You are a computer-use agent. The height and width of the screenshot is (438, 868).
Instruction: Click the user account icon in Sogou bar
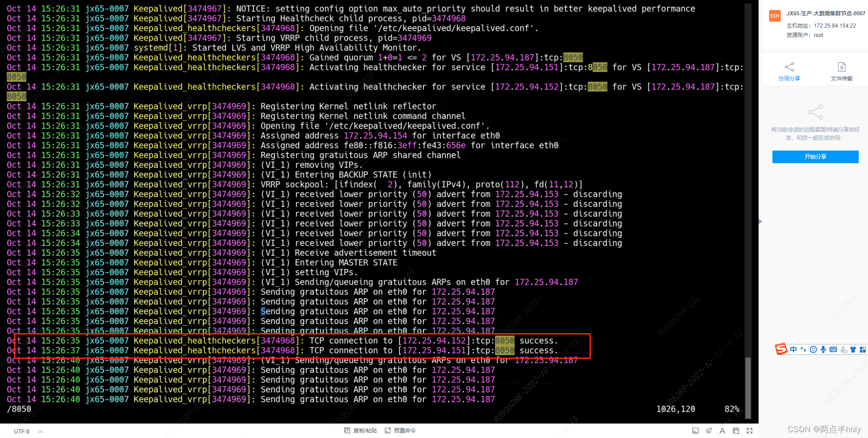(x=844, y=349)
